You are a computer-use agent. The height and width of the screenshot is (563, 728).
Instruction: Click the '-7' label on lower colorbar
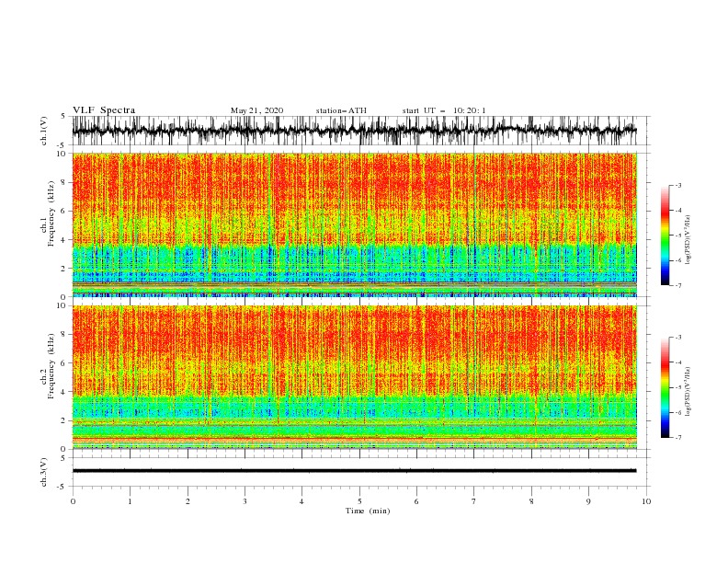[x=677, y=438]
